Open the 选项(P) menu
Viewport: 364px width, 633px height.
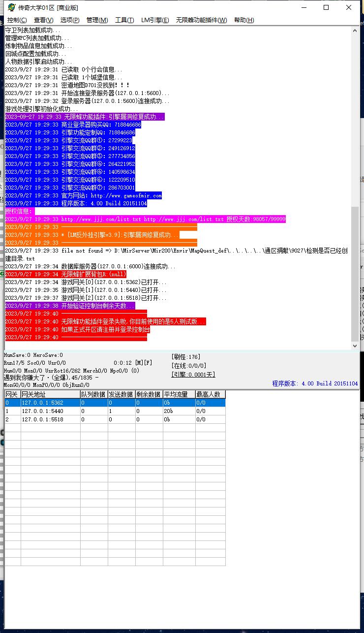[70, 20]
